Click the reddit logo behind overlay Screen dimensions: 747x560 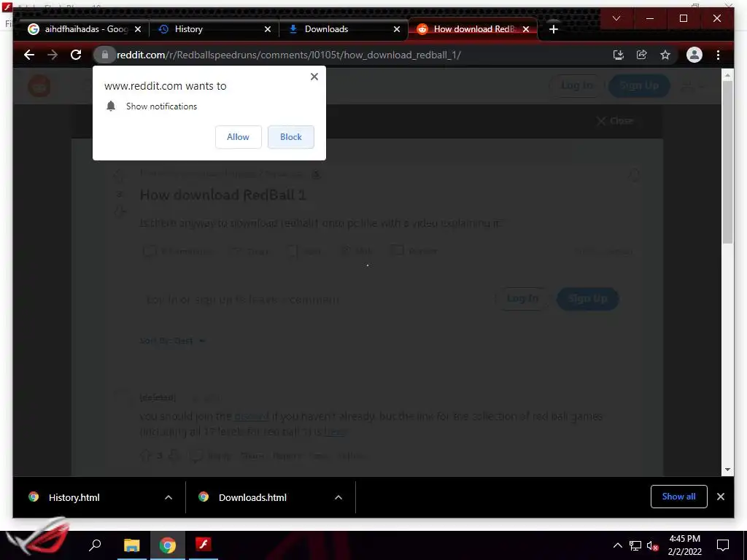pyautogui.click(x=39, y=86)
